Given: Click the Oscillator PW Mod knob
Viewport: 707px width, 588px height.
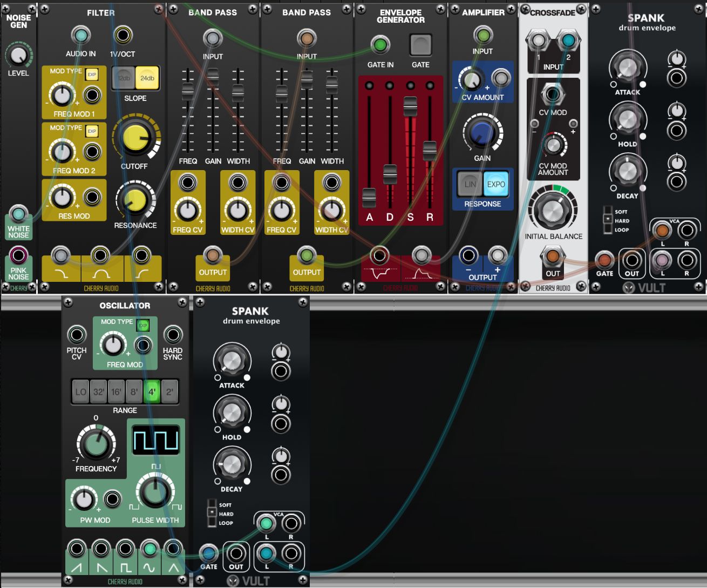Looking at the screenshot, I should (84, 499).
